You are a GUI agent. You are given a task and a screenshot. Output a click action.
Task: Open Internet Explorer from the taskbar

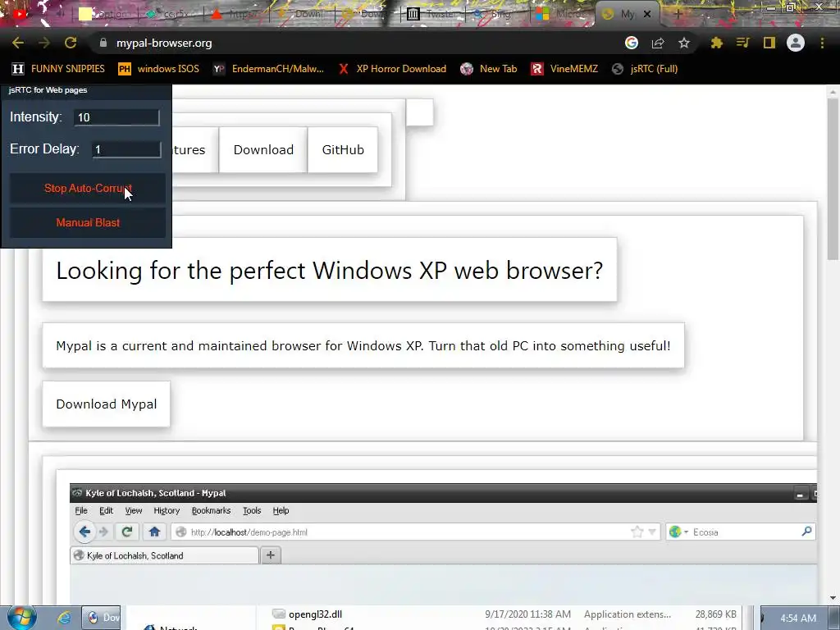pyautogui.click(x=63, y=618)
